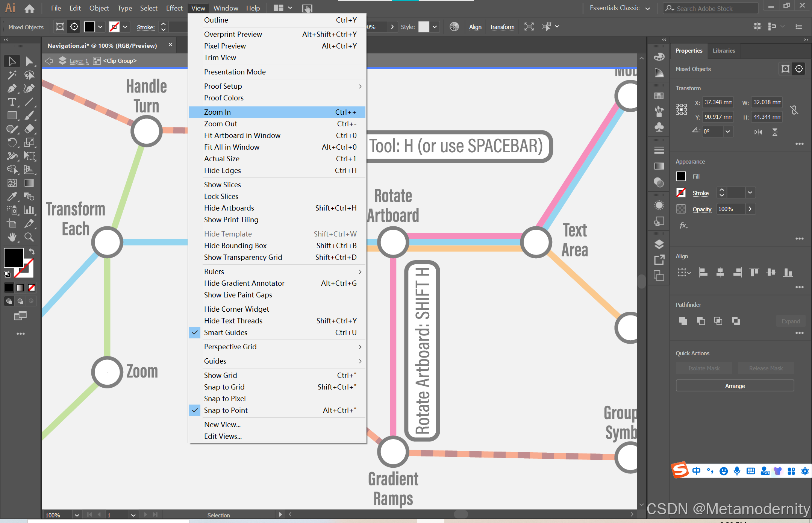Viewport: 812px width, 523px height.
Task: Select the Hand tool
Action: coord(12,237)
